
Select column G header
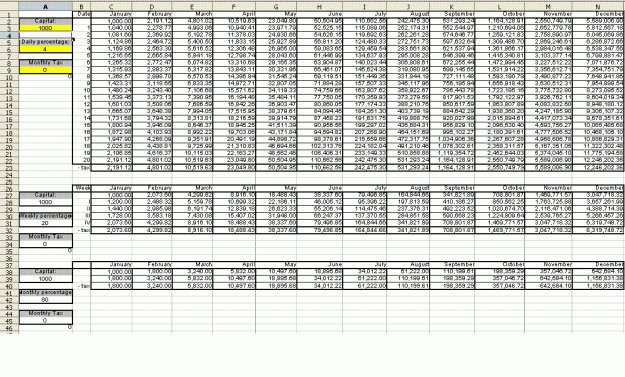(x=276, y=7)
